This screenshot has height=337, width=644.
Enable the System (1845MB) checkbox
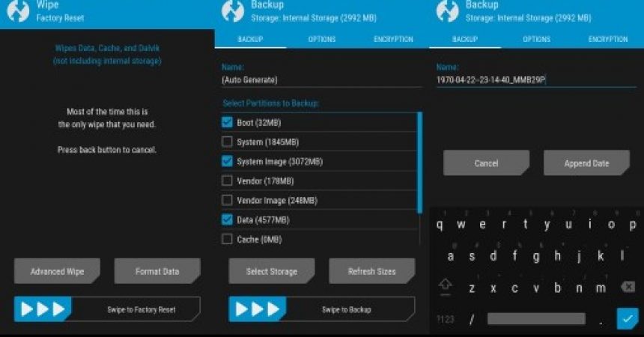(x=227, y=142)
